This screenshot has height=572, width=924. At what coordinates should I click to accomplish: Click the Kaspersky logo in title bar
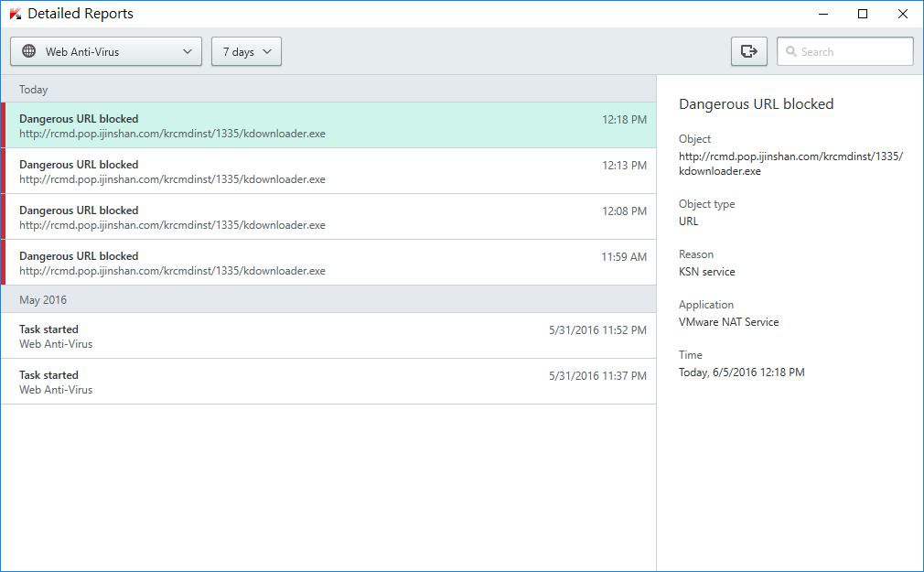pos(15,14)
